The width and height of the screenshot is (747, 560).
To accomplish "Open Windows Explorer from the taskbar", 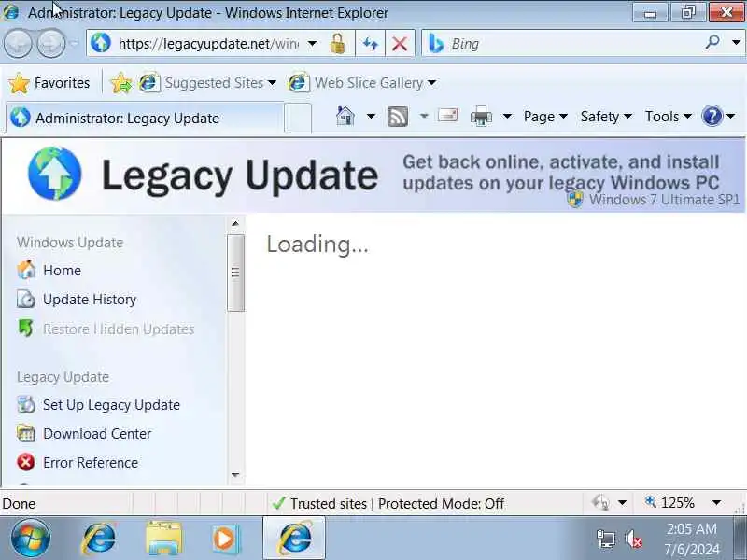I will click(x=163, y=539).
